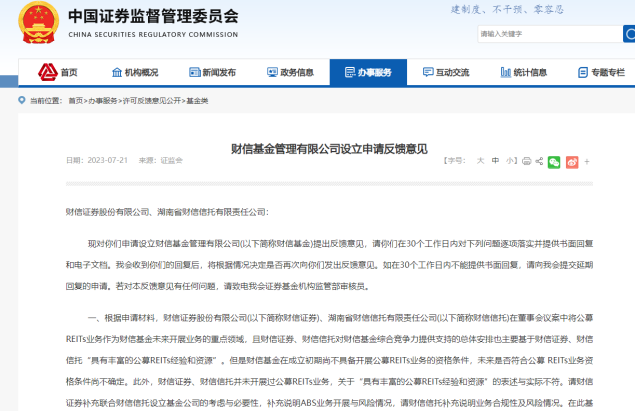Viewport: 635px width, 411px height.
Task: Open the 政务信息 navigation tab
Action: pos(290,72)
